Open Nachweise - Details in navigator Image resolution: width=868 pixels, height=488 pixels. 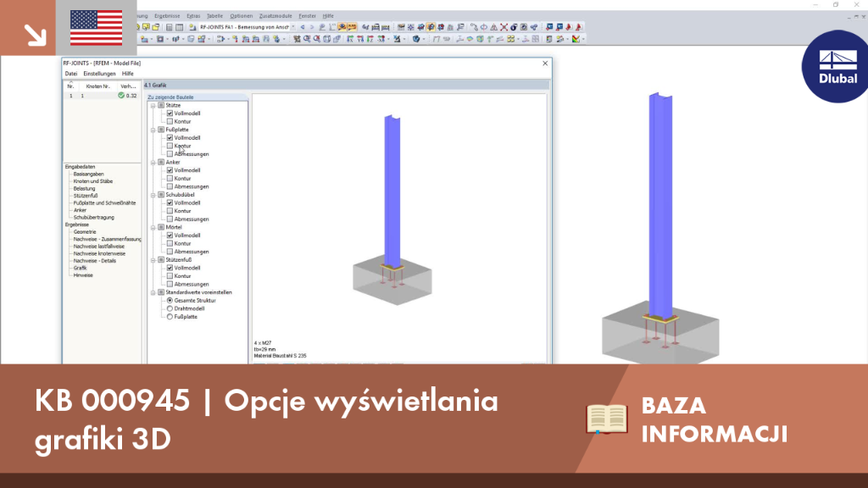click(95, 261)
